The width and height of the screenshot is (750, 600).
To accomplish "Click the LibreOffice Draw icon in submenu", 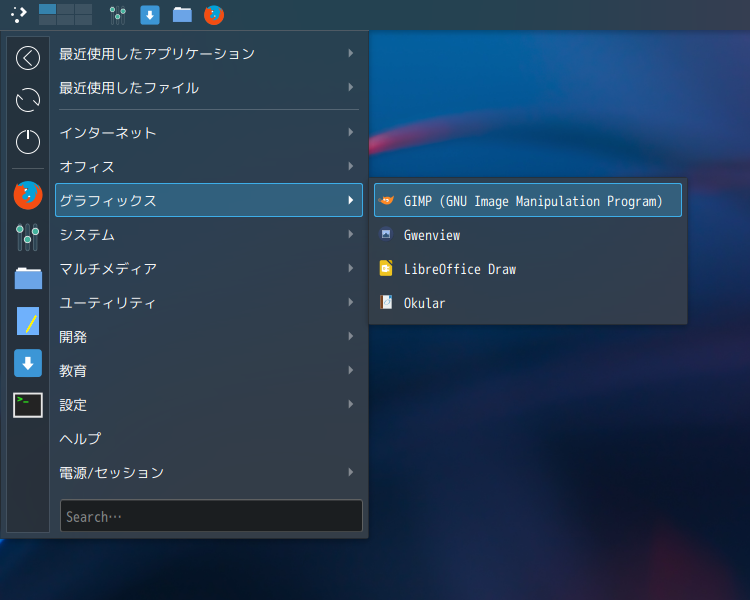I will [386, 268].
